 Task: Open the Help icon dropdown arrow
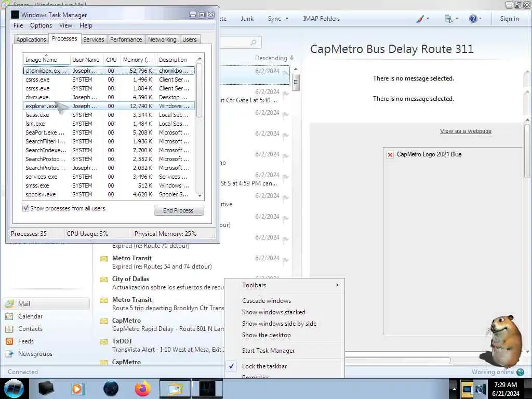(x=480, y=19)
